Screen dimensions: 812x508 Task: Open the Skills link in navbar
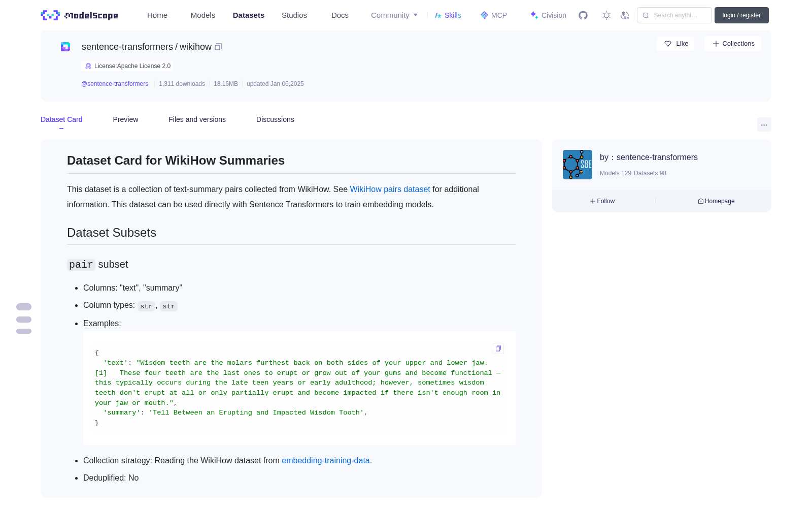coord(448,15)
